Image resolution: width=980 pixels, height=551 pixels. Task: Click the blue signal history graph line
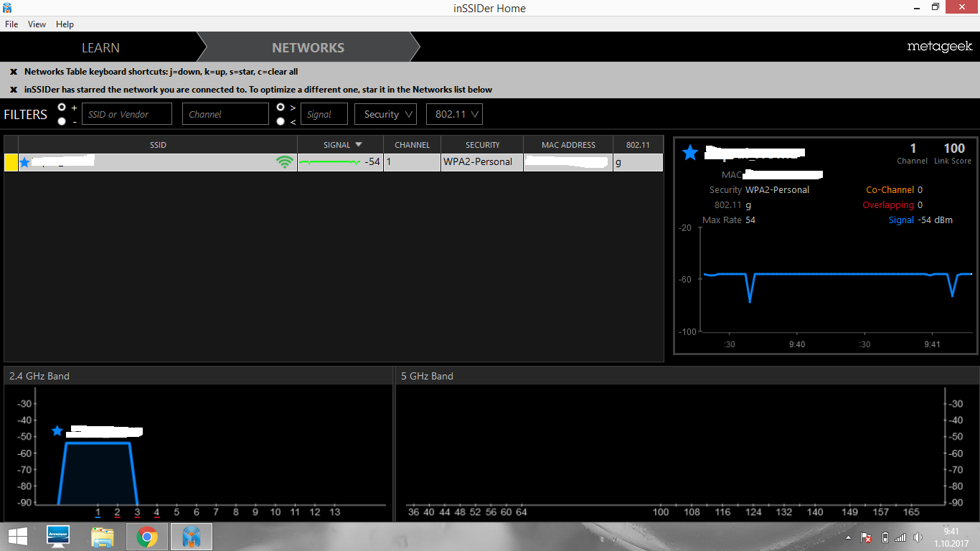point(837,274)
